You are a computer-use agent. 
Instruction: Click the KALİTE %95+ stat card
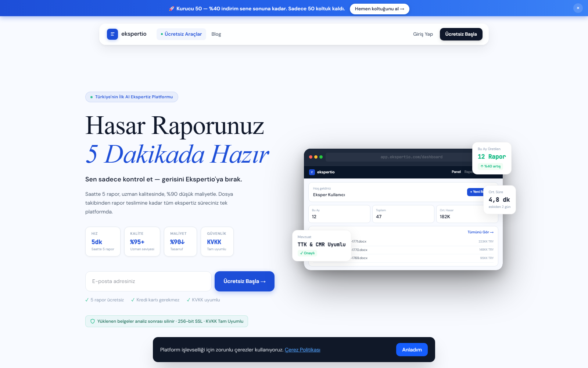(142, 241)
